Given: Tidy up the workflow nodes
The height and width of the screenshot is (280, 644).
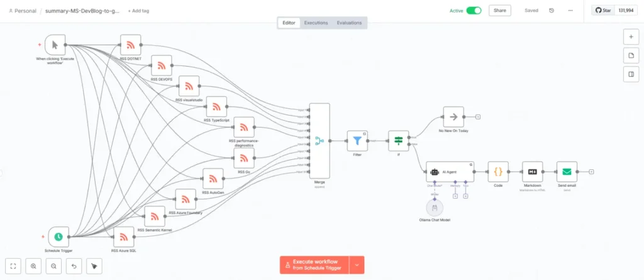Looking at the screenshot, I should (x=94, y=266).
